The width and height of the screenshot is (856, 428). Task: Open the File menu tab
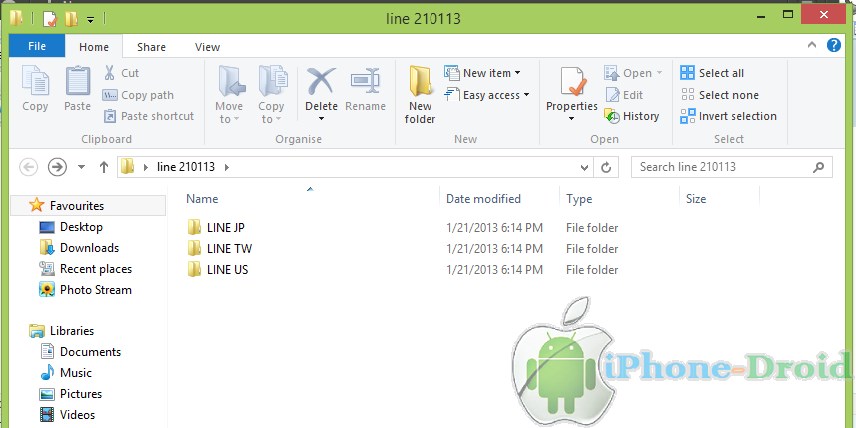[x=37, y=46]
